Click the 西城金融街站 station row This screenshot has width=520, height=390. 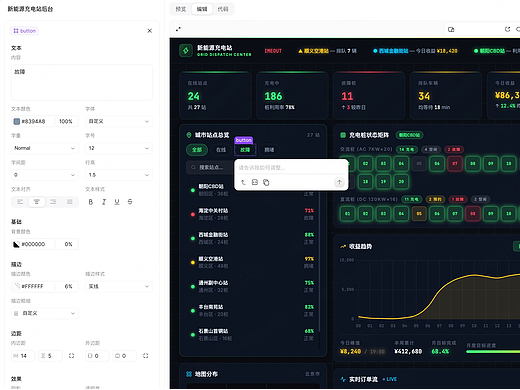(252, 238)
